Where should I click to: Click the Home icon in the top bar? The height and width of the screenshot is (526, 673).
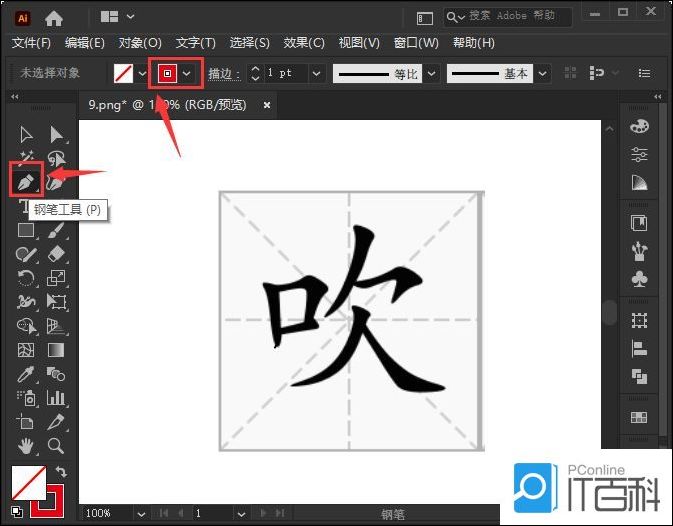click(54, 18)
